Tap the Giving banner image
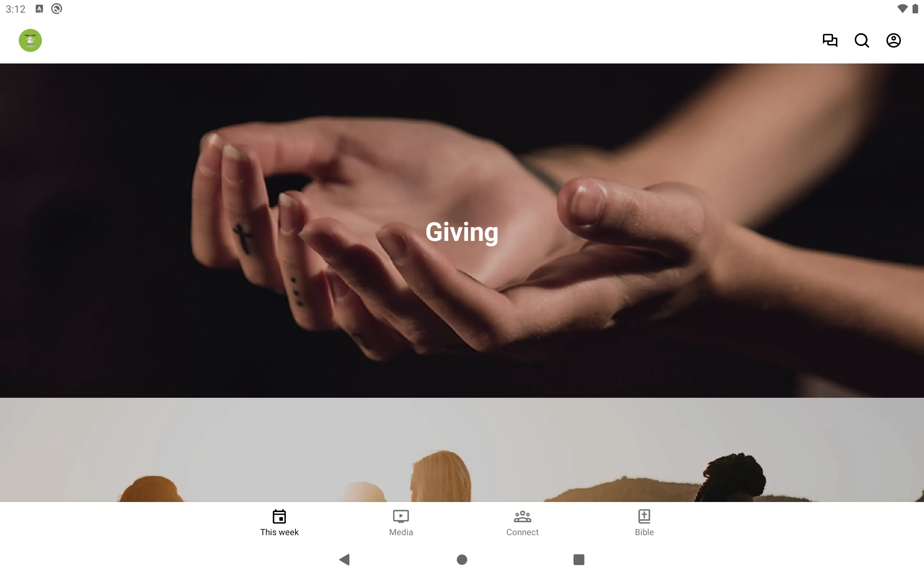924x577 pixels. point(462,230)
